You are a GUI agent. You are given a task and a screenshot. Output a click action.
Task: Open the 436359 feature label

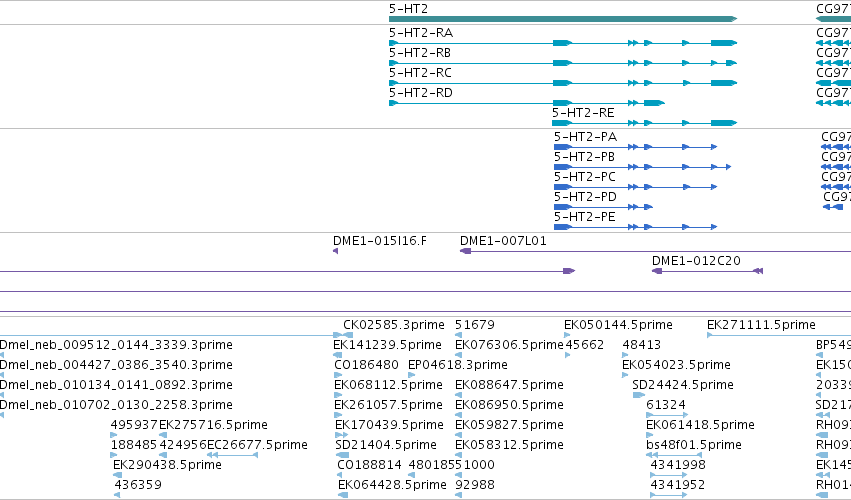tap(138, 485)
